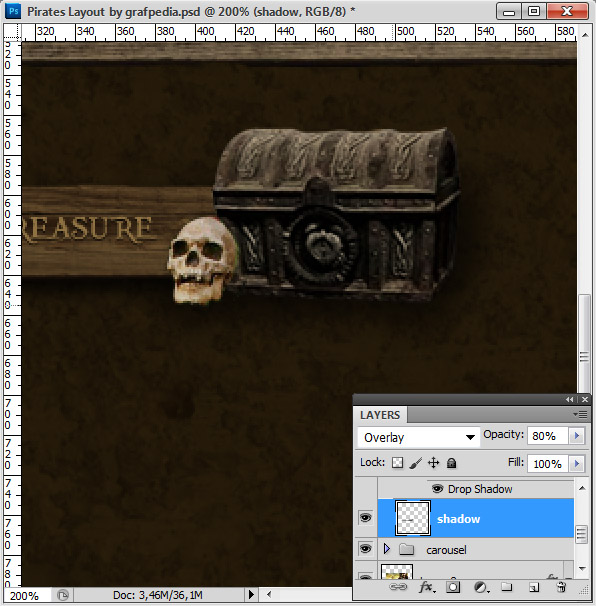This screenshot has height=606, width=596.
Task: Click the layers panel scrollbar thumb
Action: click(x=581, y=534)
